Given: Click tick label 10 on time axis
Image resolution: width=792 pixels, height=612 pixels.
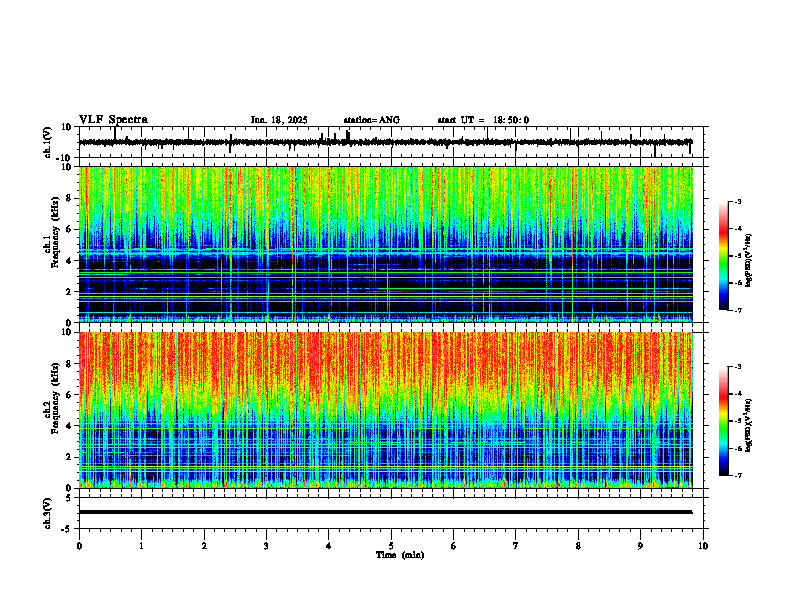Looking at the screenshot, I should [x=703, y=546].
